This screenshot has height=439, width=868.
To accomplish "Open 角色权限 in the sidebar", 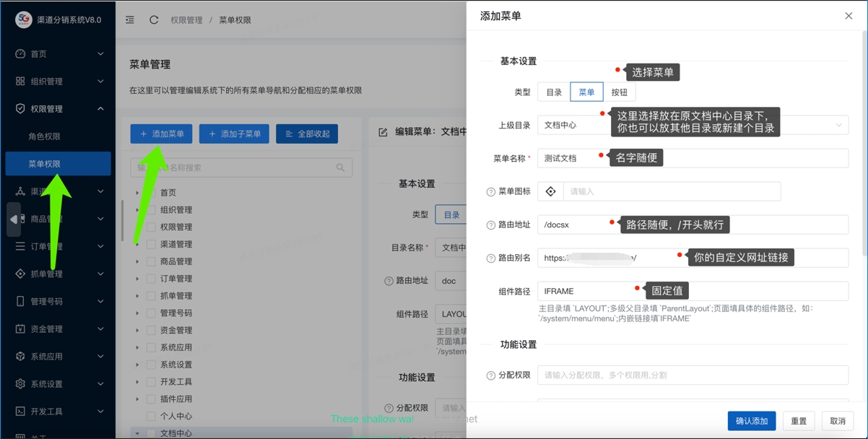I will [45, 136].
